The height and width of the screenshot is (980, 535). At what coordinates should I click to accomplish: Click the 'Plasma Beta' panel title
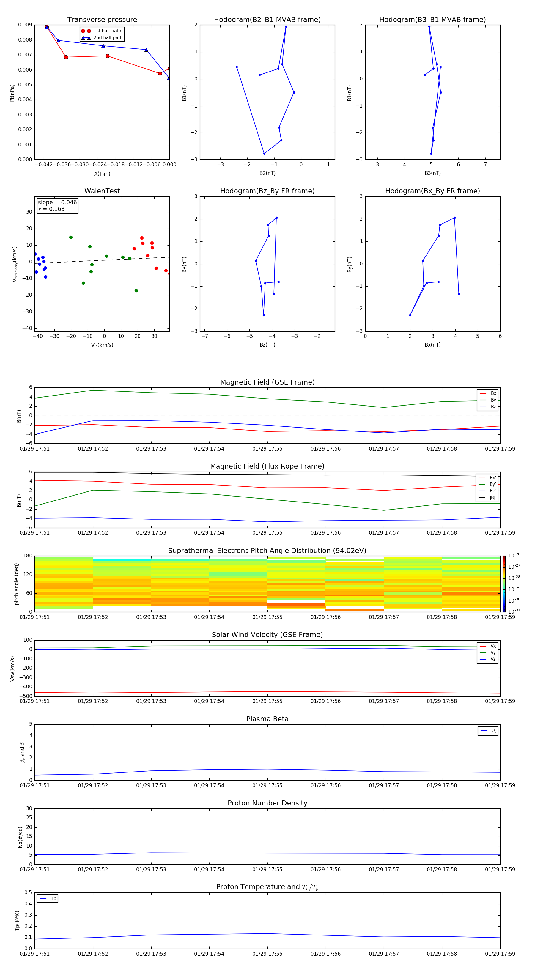point(267,719)
